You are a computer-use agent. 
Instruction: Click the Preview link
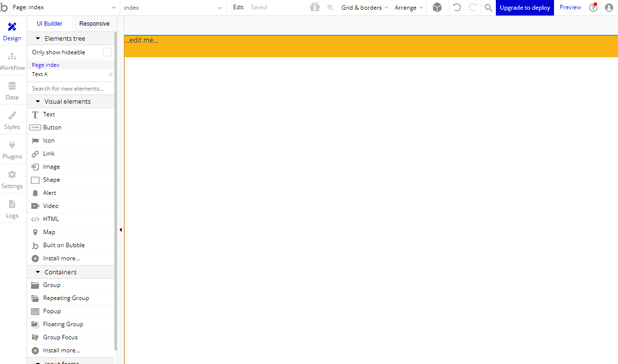570,8
